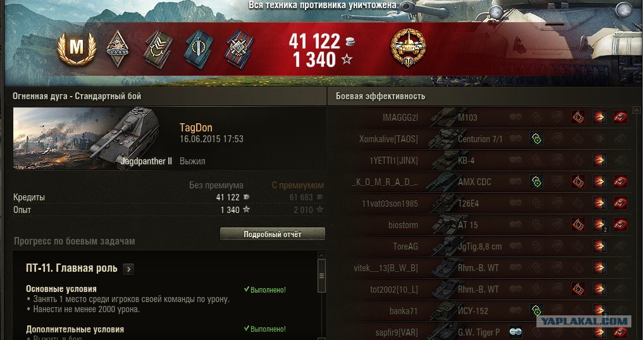644x340 pixels.
Task: Click the teal sword ribbon award icon
Action: tap(199, 49)
